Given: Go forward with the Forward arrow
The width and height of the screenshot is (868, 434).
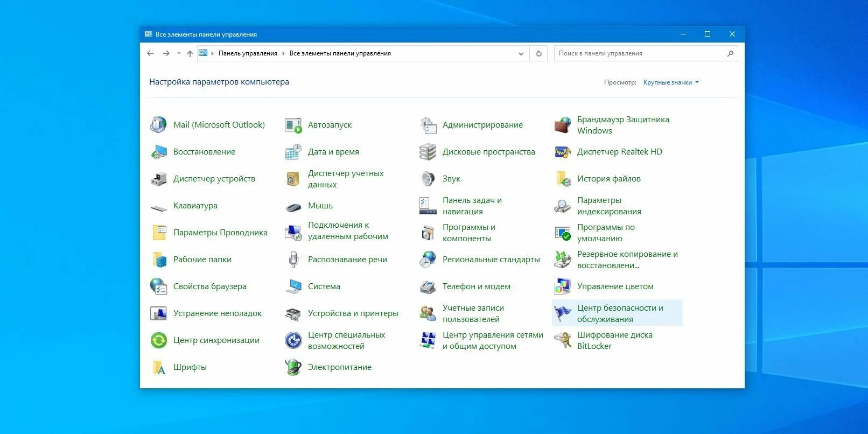Looking at the screenshot, I should (x=166, y=53).
